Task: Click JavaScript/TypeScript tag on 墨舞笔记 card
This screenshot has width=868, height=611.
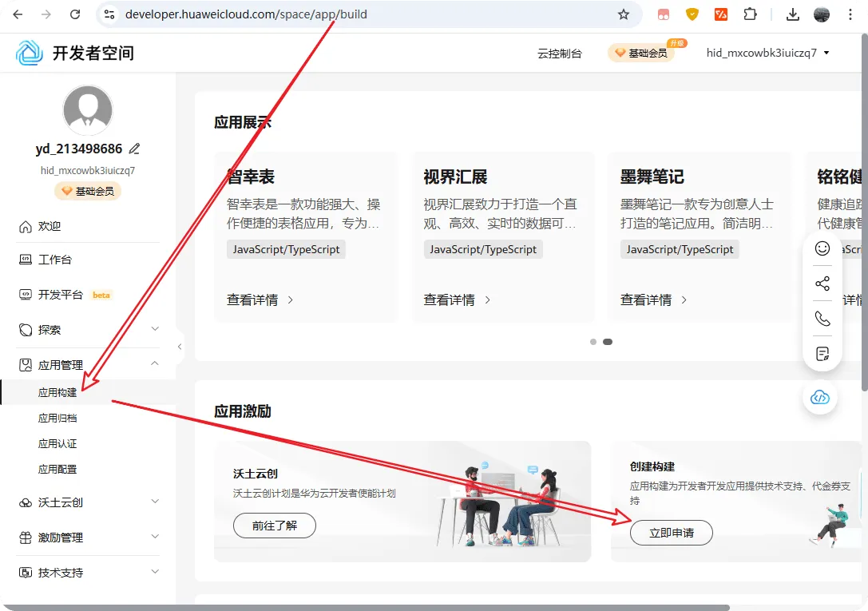Action: (x=680, y=250)
